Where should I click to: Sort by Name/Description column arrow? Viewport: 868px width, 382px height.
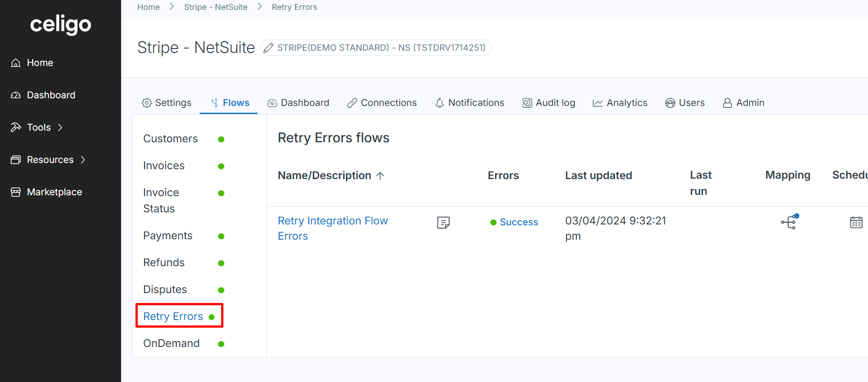380,176
